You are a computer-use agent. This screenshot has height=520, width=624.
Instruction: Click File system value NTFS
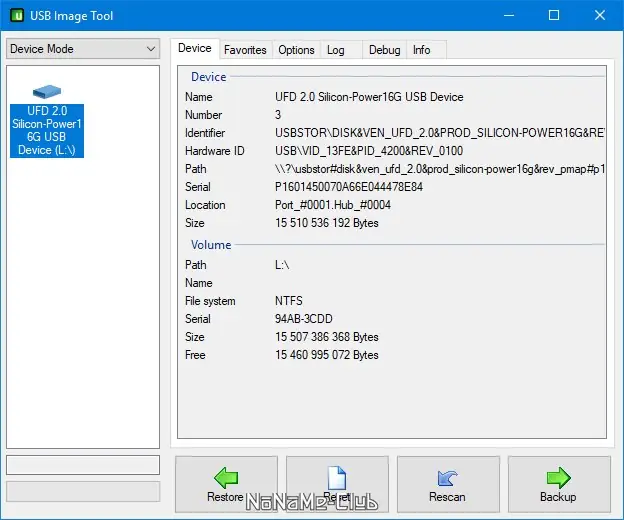289,301
